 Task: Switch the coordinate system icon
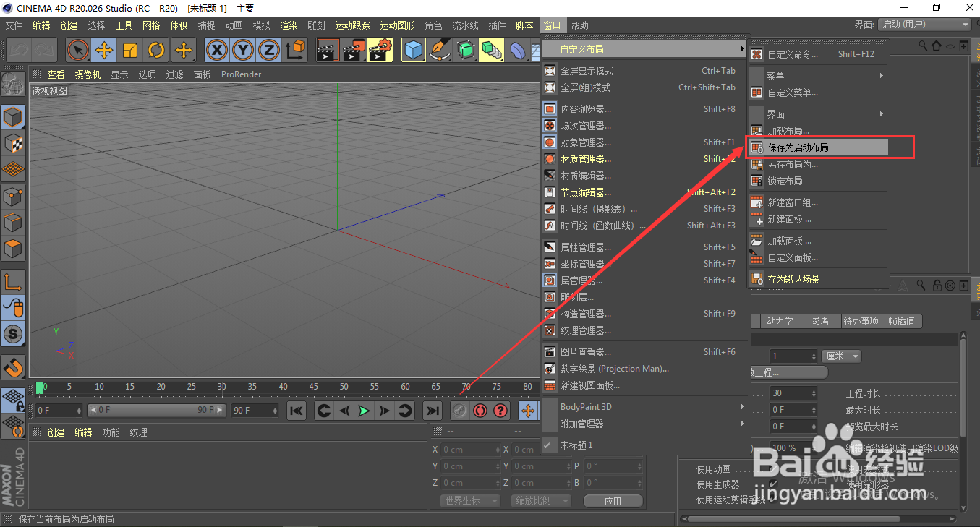point(295,50)
